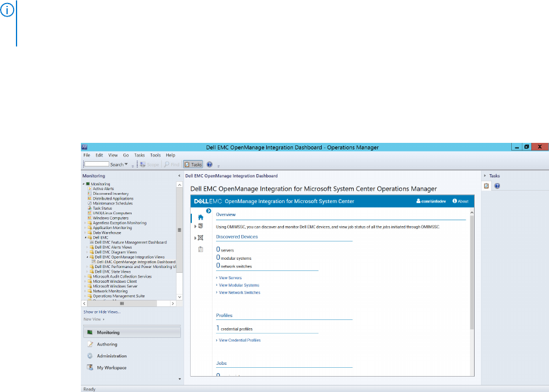
Task: Click the navigation tree horizontal scrollbar
Action: pos(122,303)
